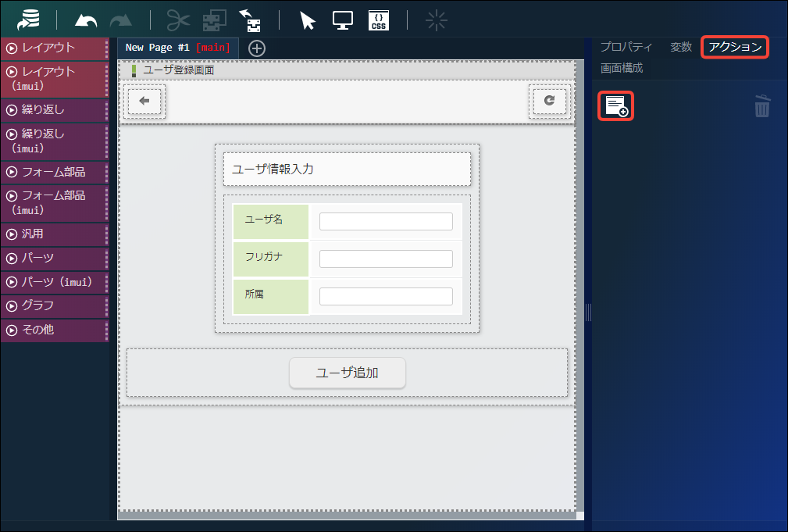Open the CSS editor icon
Viewport: 788px width, 532px height.
tap(379, 20)
